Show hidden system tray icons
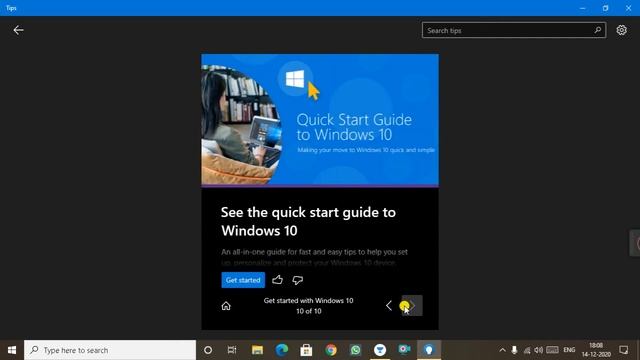 coord(502,350)
